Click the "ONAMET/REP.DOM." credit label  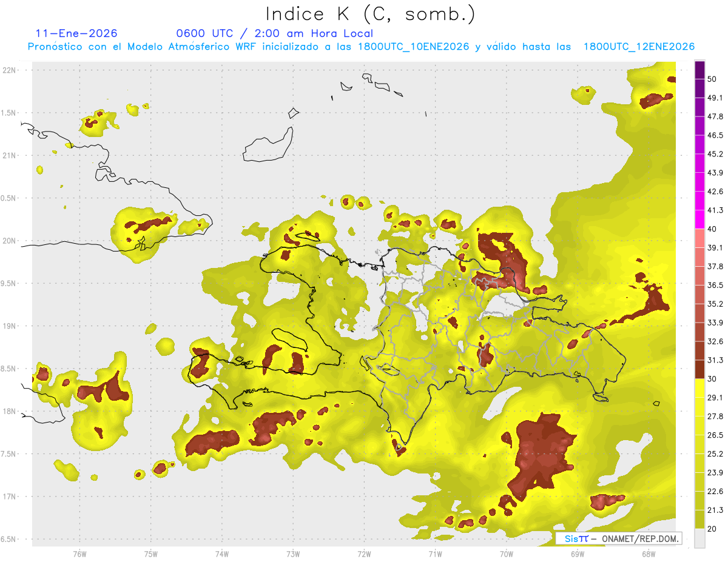click(640, 538)
